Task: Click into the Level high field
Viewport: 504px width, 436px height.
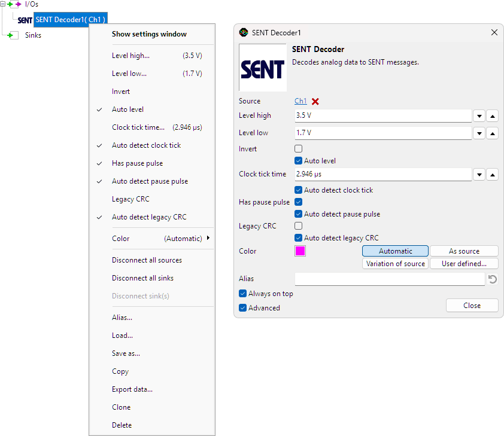Action: point(383,115)
